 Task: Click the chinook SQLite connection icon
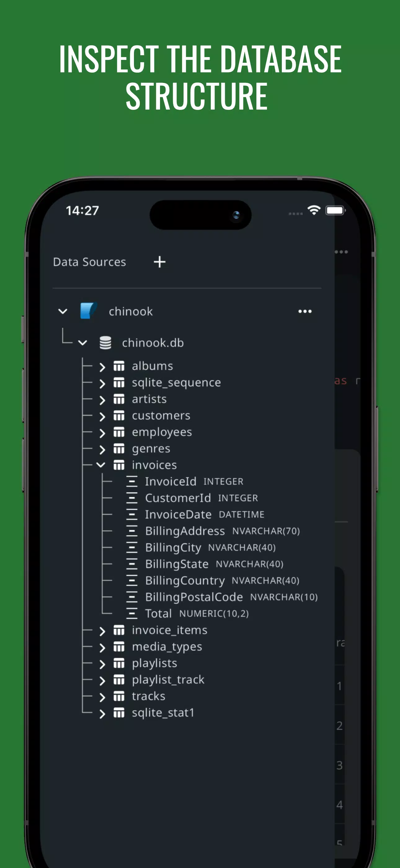(x=89, y=311)
